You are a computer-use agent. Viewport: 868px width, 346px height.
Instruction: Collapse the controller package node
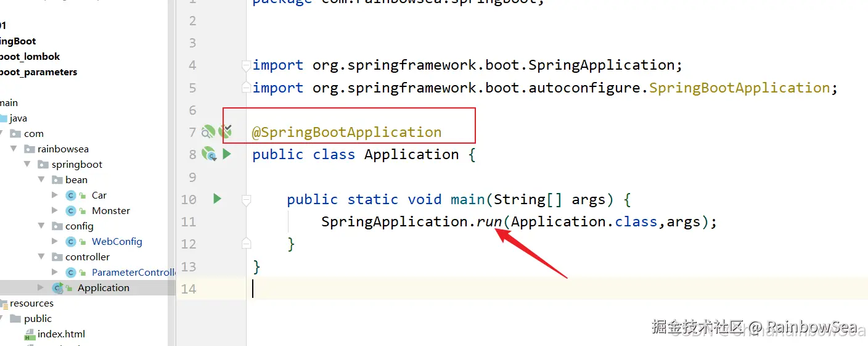41,257
